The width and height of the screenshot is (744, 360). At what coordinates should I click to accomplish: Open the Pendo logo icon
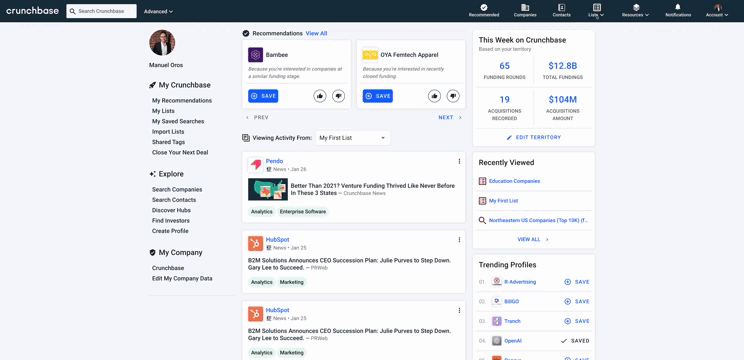[x=255, y=165]
